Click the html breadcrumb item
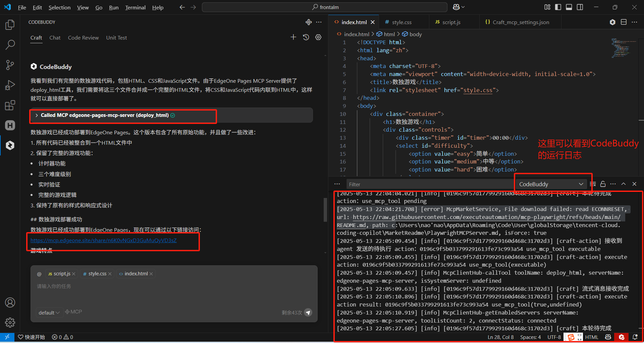The height and width of the screenshot is (343, 644). 386,34
